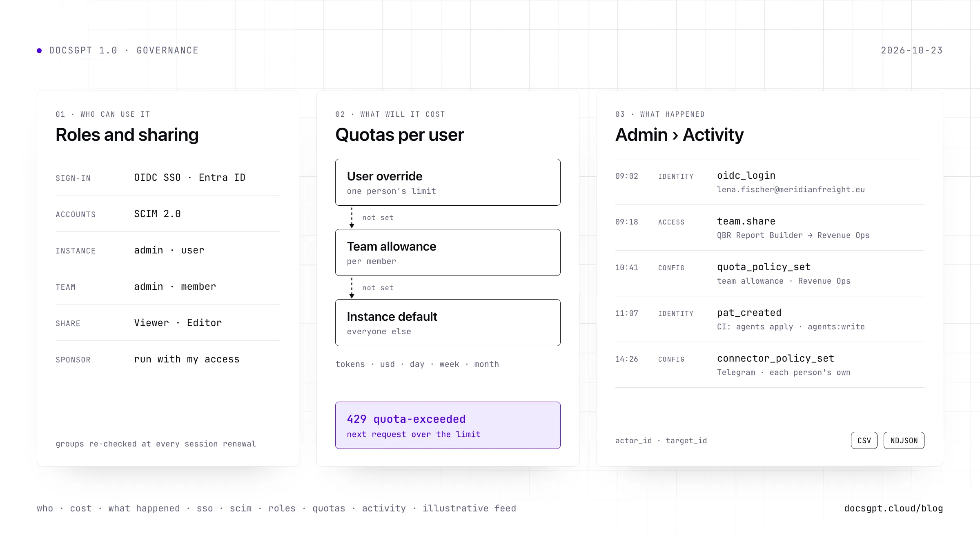Click the dashed arrow below User override
This screenshot has height=551, width=980.
(352, 218)
